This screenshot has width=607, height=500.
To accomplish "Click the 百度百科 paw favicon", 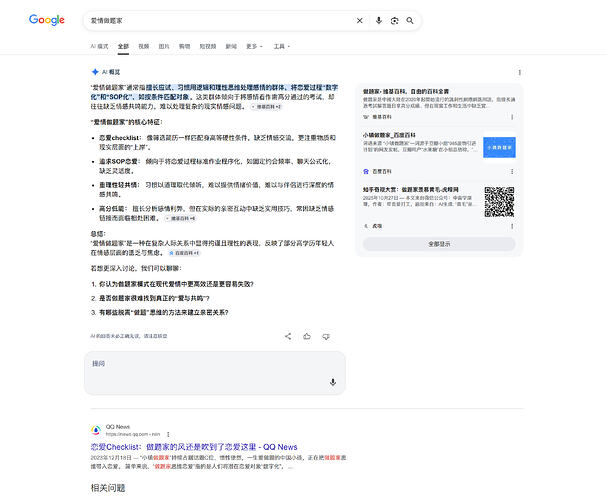I will (366, 171).
